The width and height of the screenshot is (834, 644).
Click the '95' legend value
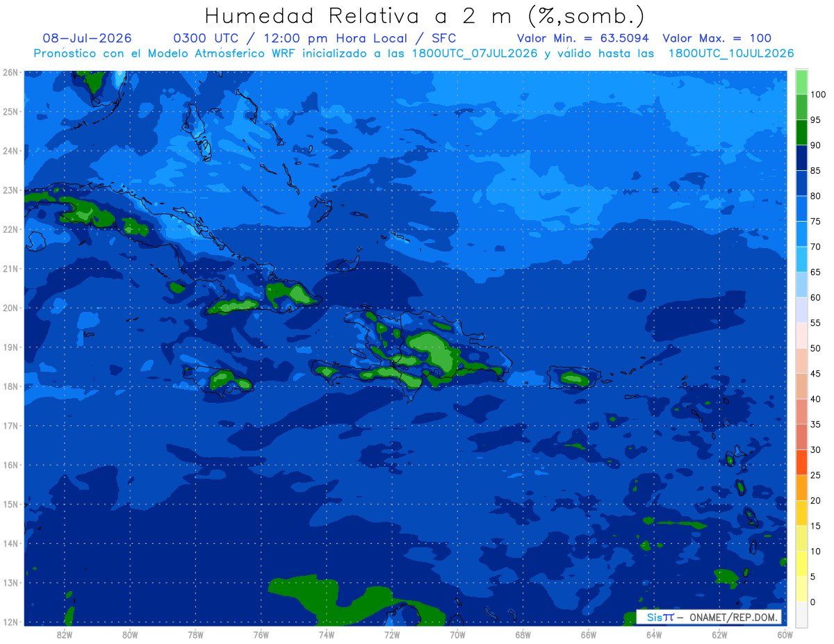[815, 120]
